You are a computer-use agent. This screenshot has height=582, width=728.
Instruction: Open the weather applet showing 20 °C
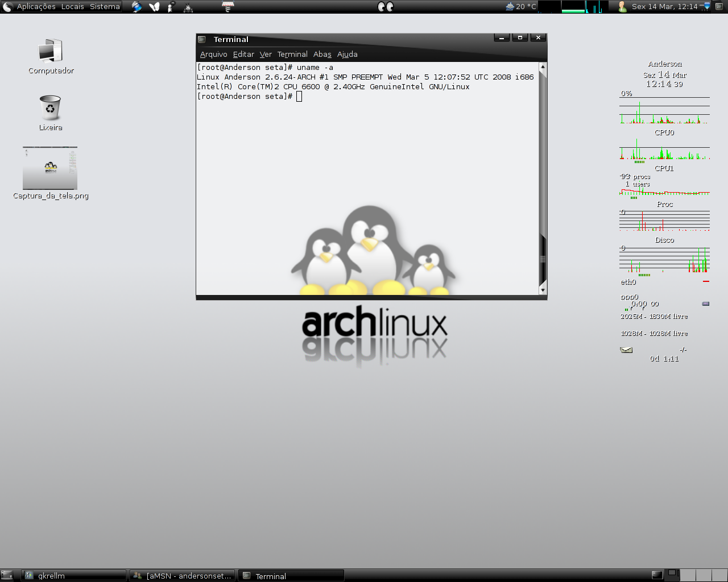520,7
